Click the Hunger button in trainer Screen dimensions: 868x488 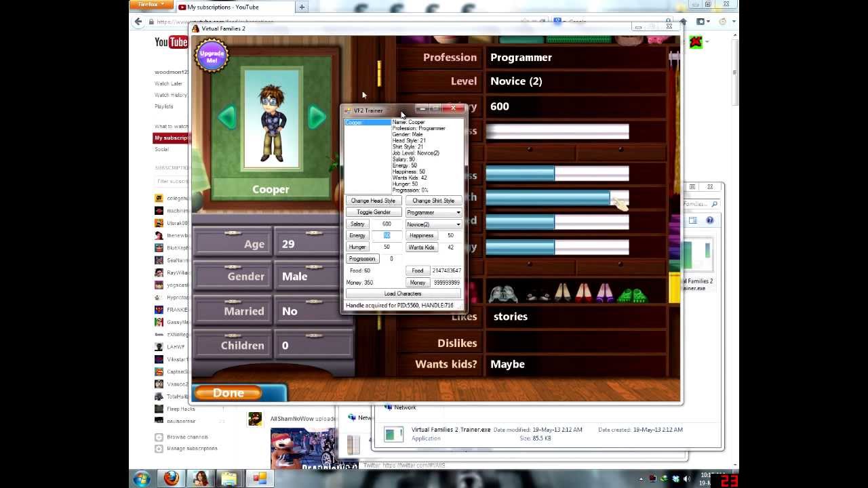(357, 247)
